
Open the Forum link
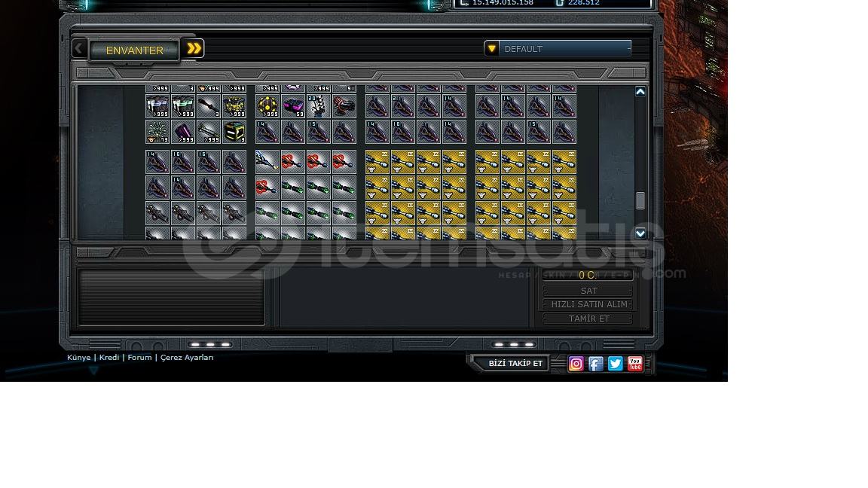pyautogui.click(x=139, y=358)
